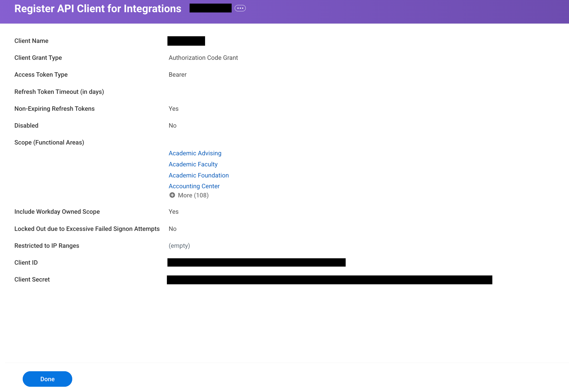Click Scope (Functional Areas) label
569x392 pixels.
pyautogui.click(x=49, y=142)
